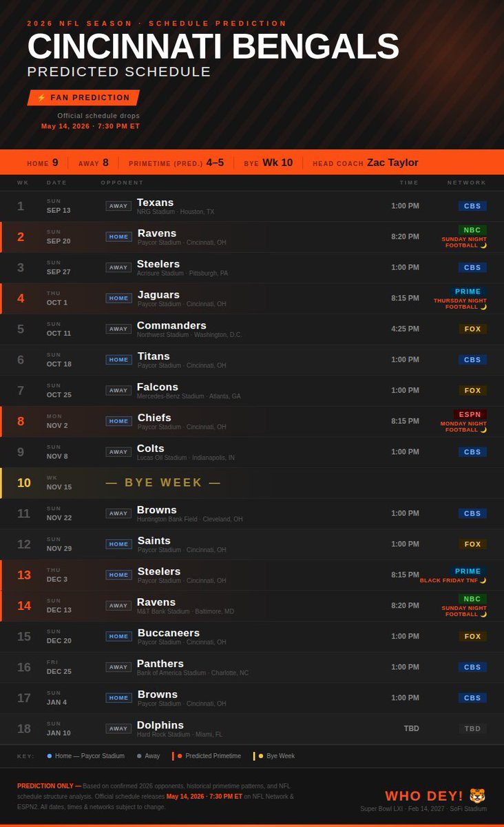Click the Monday Night Football label
This screenshot has height=827, width=504.
coord(463,427)
